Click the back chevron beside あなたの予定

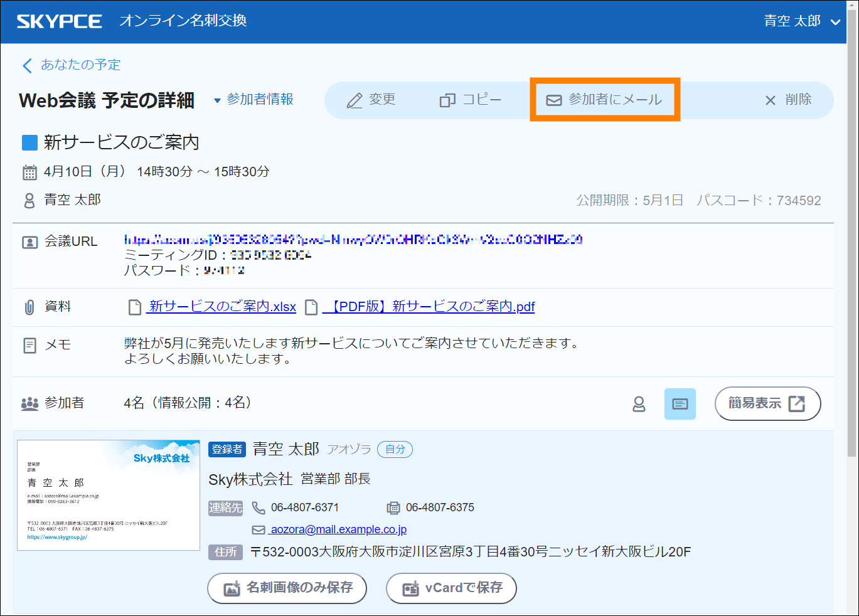tap(27, 65)
